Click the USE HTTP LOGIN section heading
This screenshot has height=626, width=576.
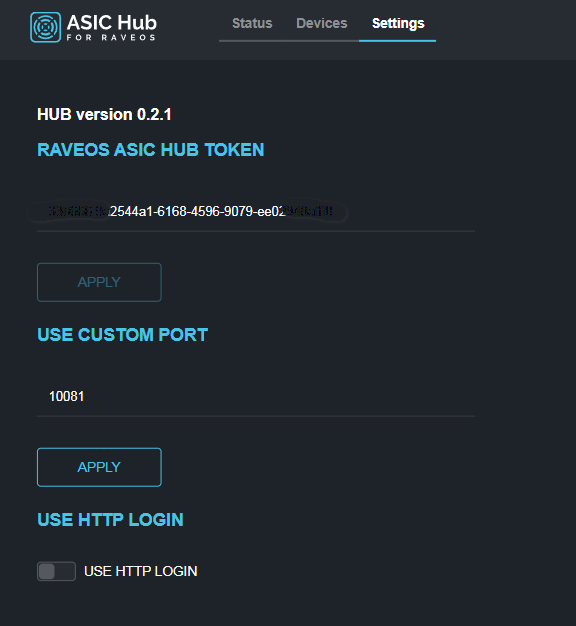click(111, 520)
